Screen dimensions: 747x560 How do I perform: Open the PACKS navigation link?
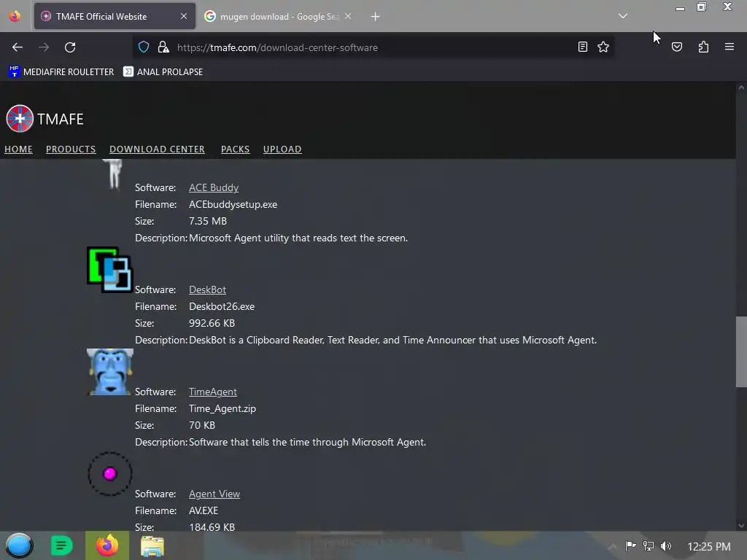coord(236,149)
